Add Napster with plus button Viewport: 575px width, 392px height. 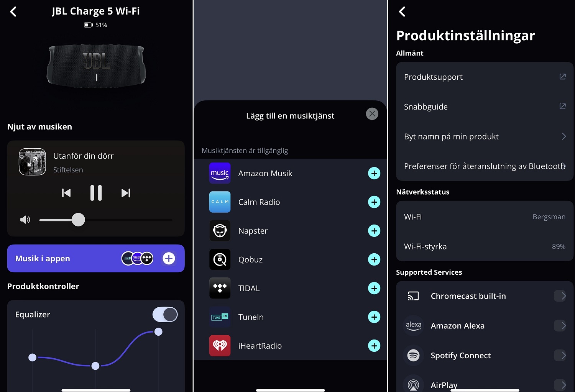tap(374, 231)
